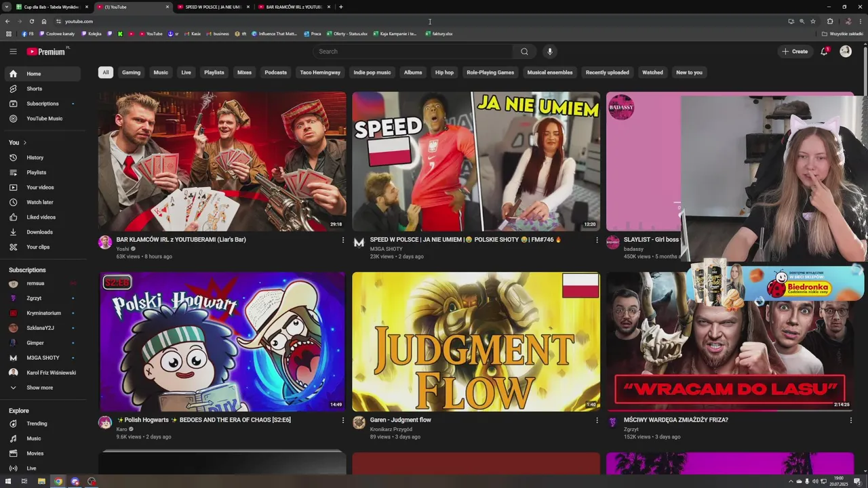868x488 pixels.
Task: Expand Show more subscriptions
Action: (x=42, y=388)
